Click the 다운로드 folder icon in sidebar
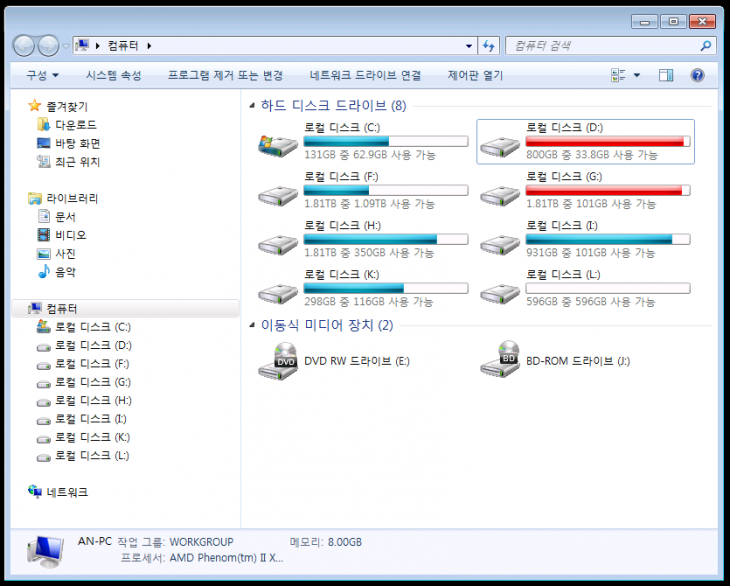This screenshot has width=730, height=586. [43, 124]
